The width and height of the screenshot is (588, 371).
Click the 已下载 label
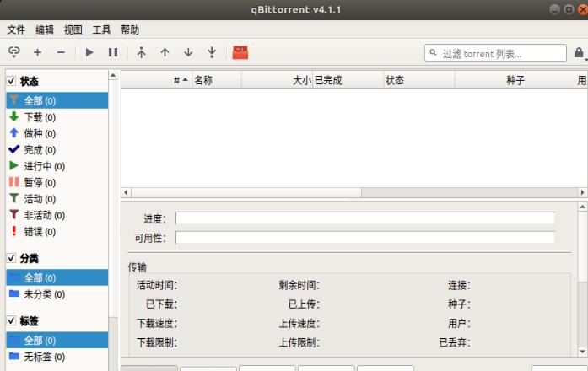click(162, 304)
